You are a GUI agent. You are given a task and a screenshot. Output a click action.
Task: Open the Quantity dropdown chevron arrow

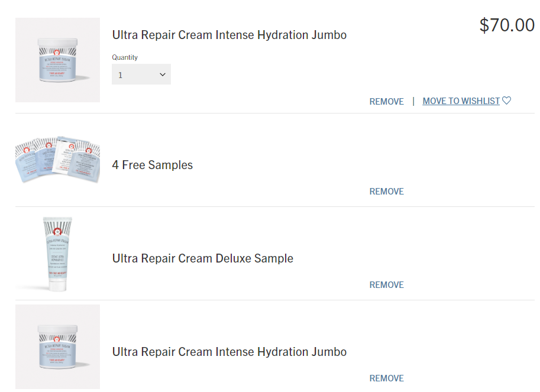click(163, 74)
